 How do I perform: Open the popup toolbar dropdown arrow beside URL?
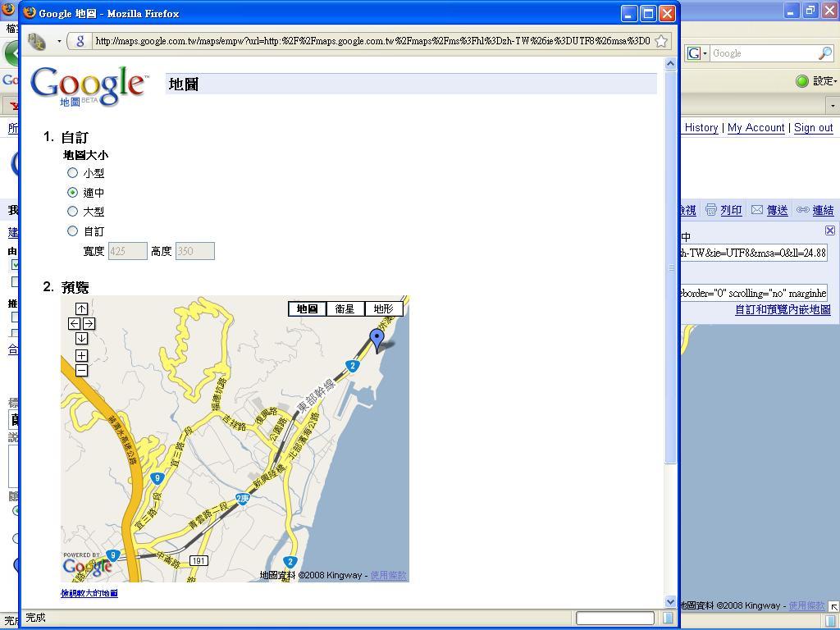(59, 41)
